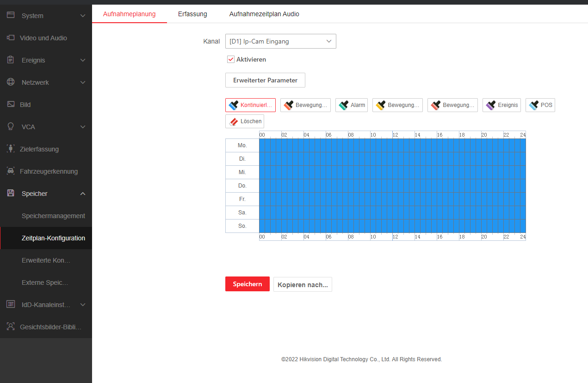Click the Löschen eraser tool
The height and width of the screenshot is (383, 588).
pos(245,121)
